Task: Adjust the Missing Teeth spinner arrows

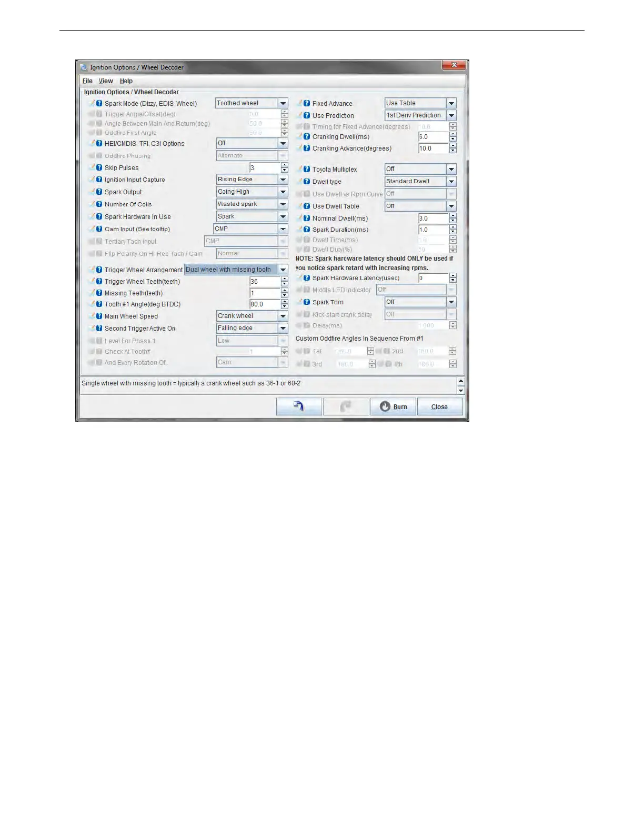Action: 285,293
